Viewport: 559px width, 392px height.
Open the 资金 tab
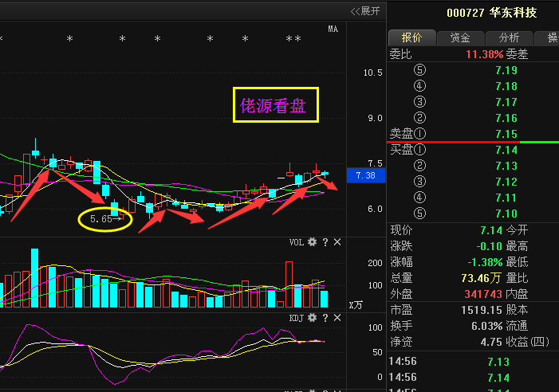pos(460,37)
